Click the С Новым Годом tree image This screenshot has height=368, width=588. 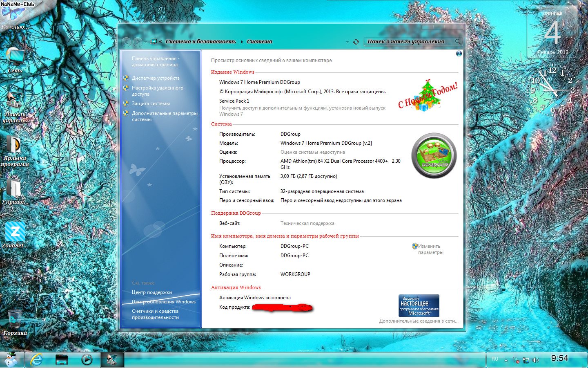click(428, 96)
